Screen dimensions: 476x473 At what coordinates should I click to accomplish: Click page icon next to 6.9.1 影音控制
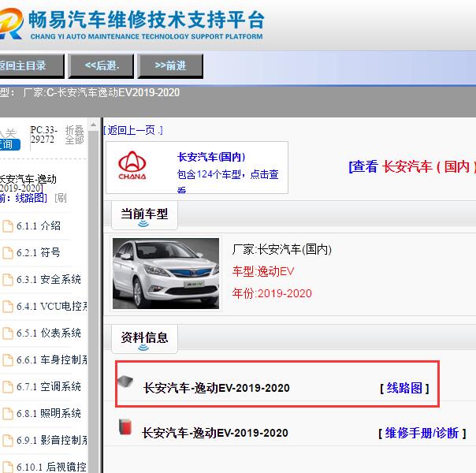click(x=8, y=440)
